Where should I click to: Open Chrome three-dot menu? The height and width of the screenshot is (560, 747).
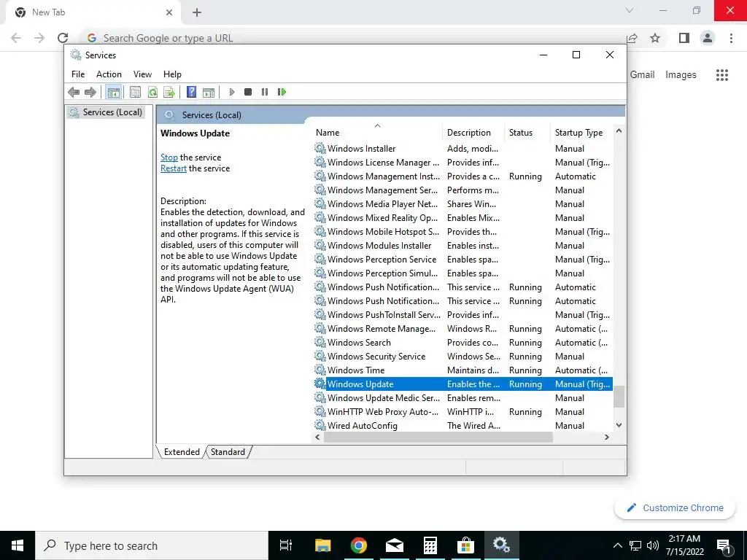tap(731, 38)
